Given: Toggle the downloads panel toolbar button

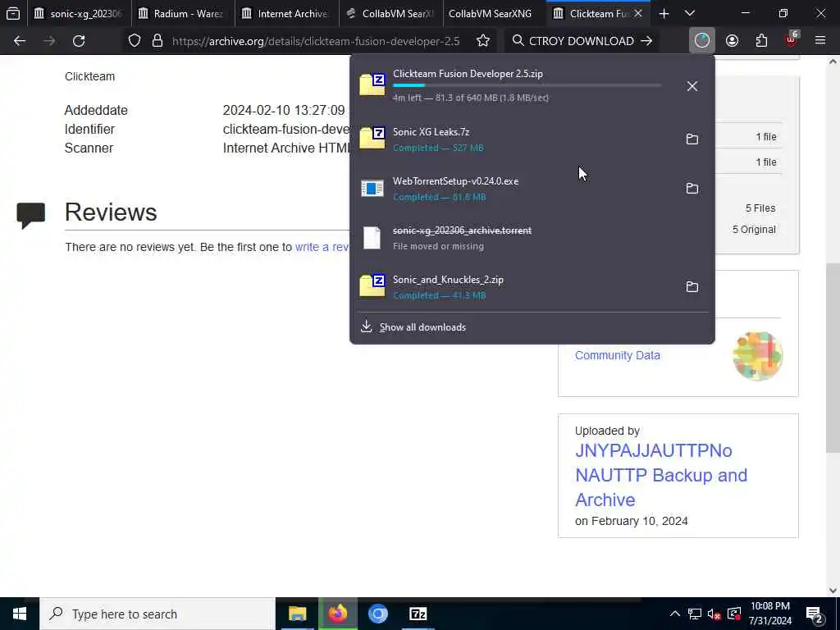Looking at the screenshot, I should (x=702, y=41).
